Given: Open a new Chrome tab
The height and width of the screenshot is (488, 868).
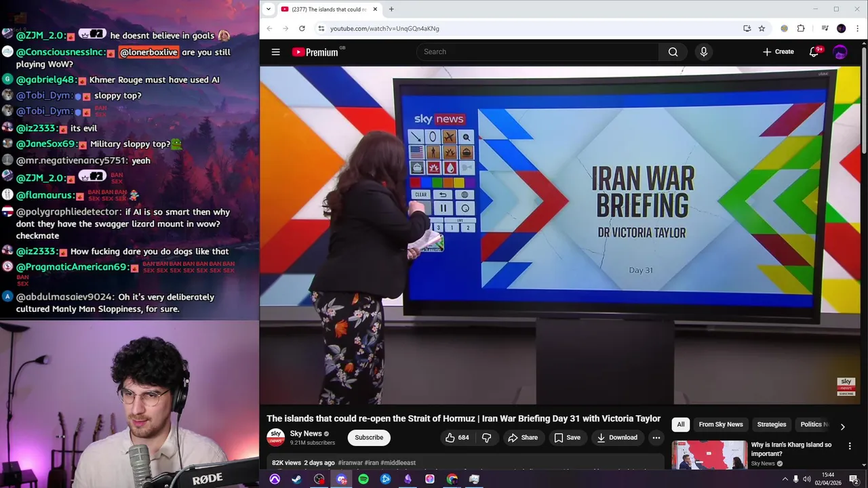Looking at the screenshot, I should (391, 9).
